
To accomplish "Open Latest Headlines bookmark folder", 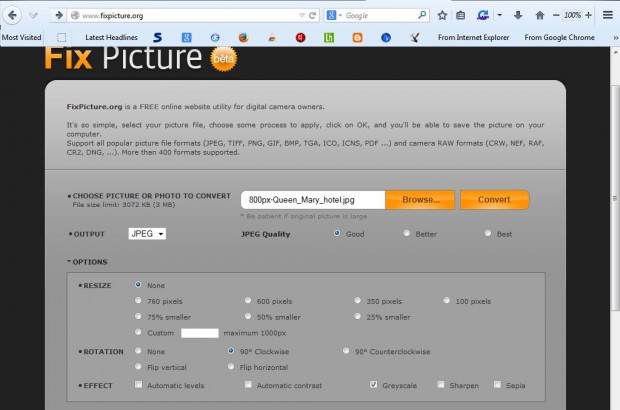I will tap(112, 37).
